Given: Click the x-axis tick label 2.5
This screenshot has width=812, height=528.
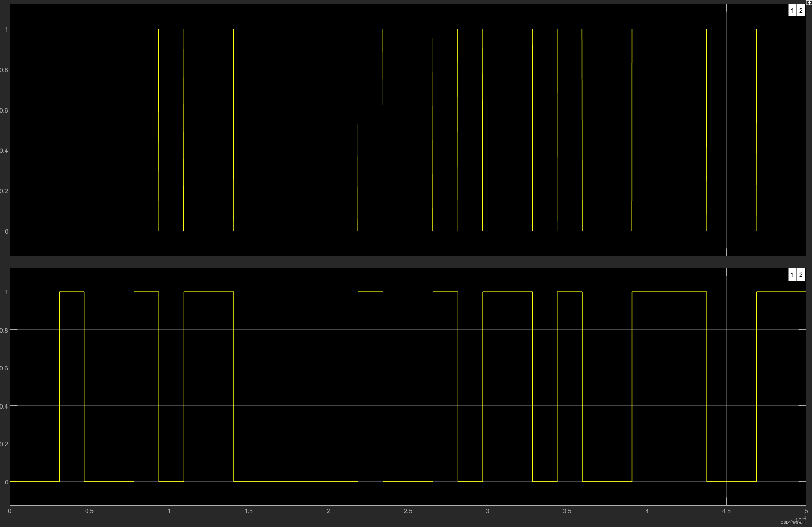Looking at the screenshot, I should pos(408,511).
